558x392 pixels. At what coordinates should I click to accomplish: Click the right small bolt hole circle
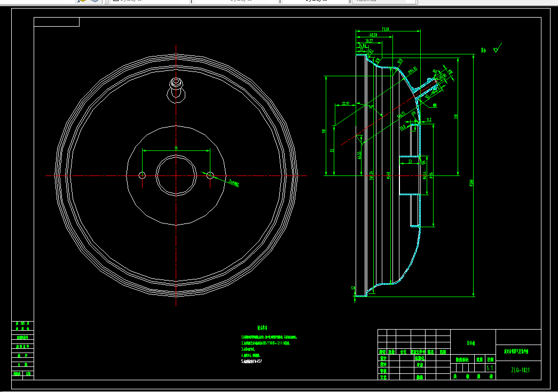(210, 175)
